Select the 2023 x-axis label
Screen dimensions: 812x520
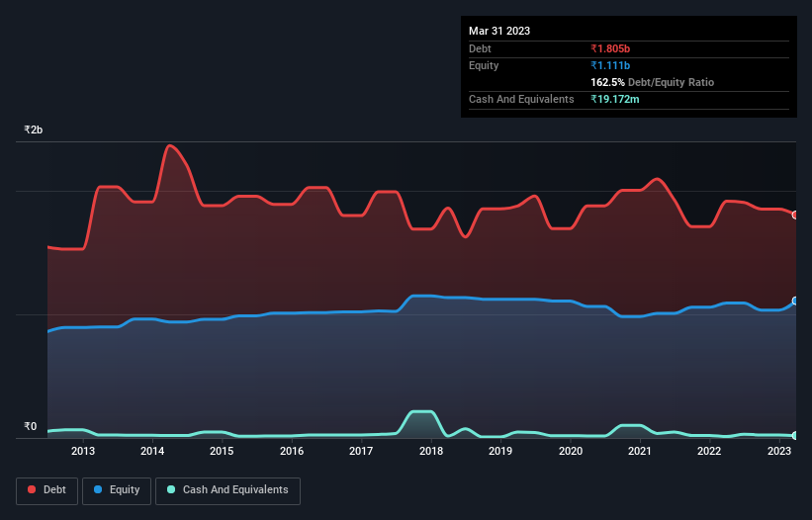778,451
